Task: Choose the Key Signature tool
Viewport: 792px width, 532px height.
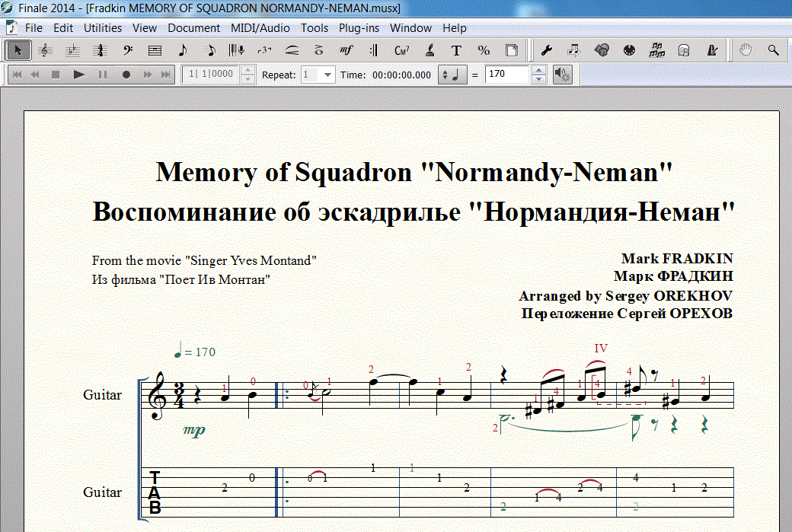Action: 73,50
